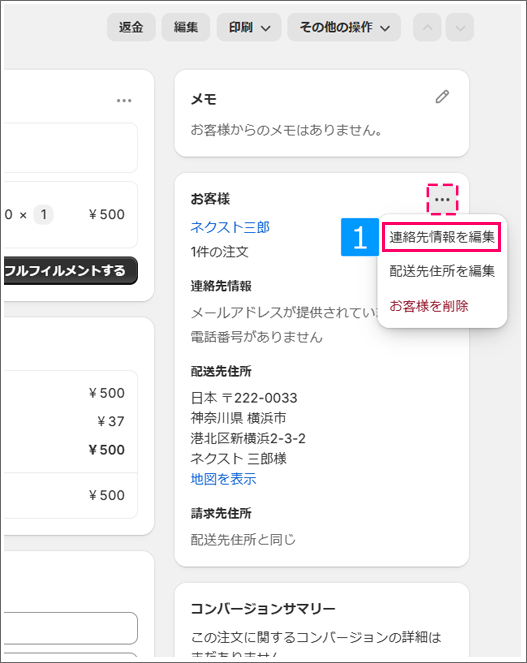Screen dimensions: 527x663
Task: Go to the previous order with the up arrow
Action: (427, 27)
